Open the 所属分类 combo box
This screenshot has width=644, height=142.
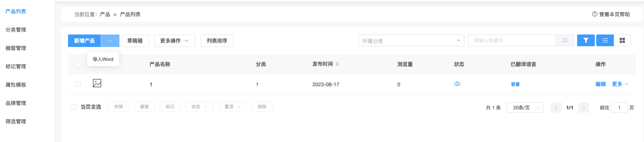[x=411, y=40]
